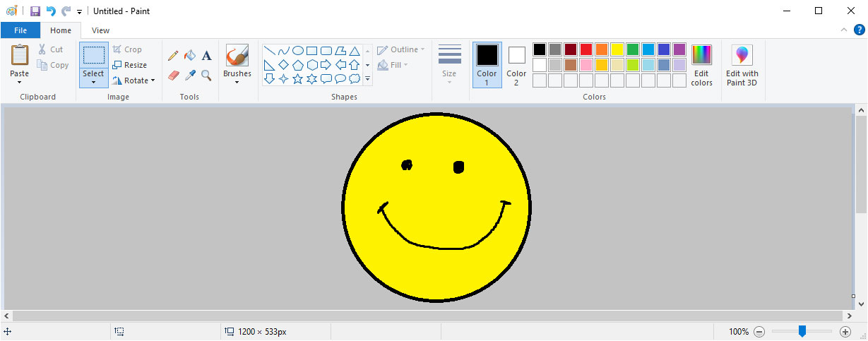Click the vertical canvas scrollbar thumb
The image size is (868, 341).
[860, 166]
